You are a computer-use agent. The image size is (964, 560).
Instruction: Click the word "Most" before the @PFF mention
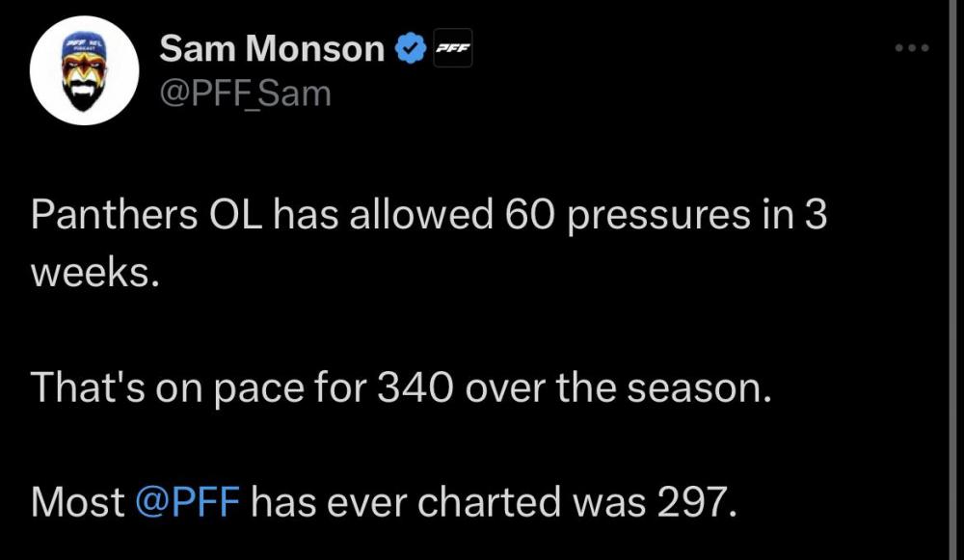(77, 501)
